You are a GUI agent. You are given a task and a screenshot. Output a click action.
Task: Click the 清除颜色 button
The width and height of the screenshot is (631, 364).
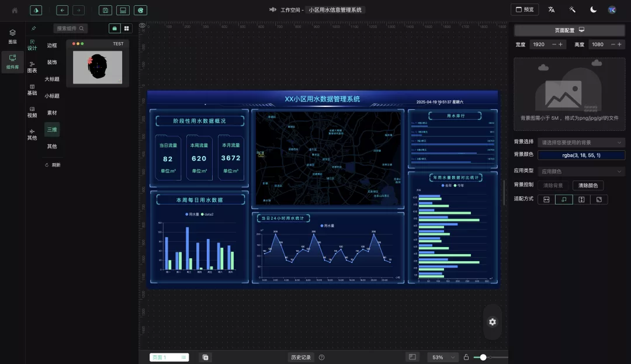(588, 185)
